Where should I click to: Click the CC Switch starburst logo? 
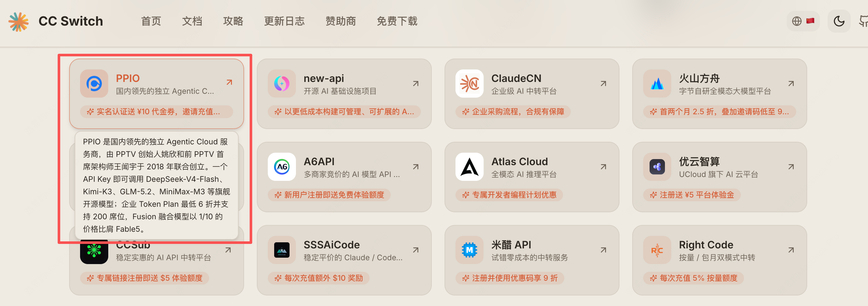pos(19,21)
